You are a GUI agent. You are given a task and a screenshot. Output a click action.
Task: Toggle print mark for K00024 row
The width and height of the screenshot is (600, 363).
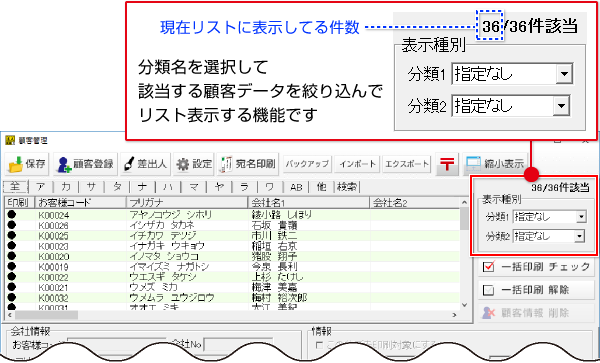(x=12, y=215)
